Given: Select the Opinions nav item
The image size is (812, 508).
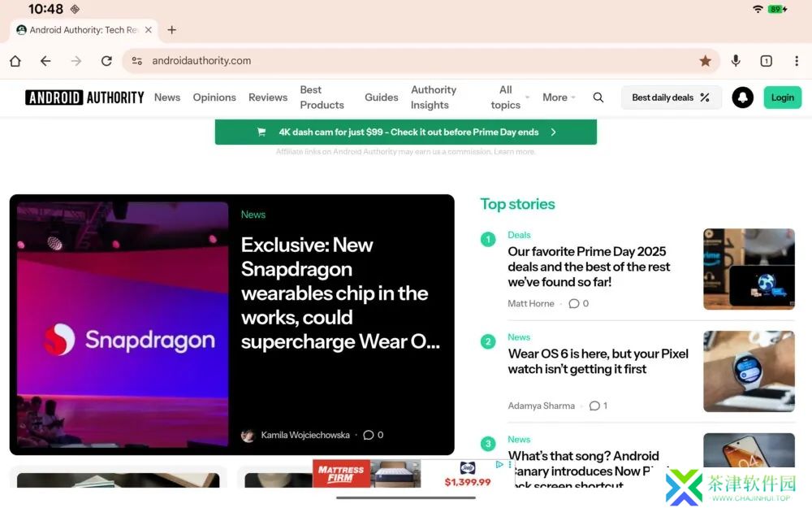Looking at the screenshot, I should point(214,98).
